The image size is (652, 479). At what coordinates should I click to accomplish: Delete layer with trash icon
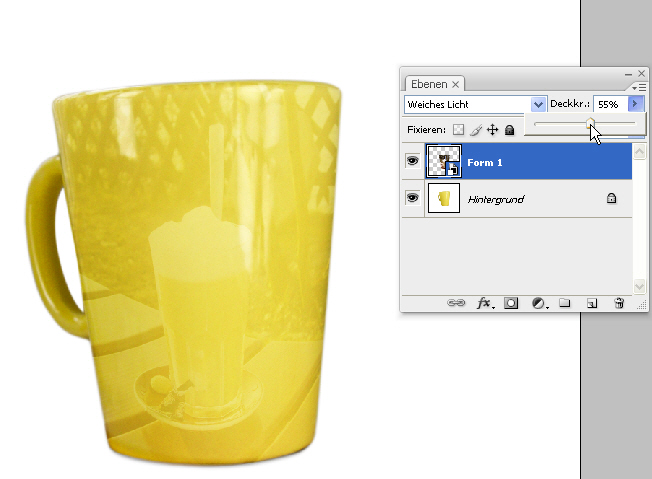pyautogui.click(x=619, y=303)
